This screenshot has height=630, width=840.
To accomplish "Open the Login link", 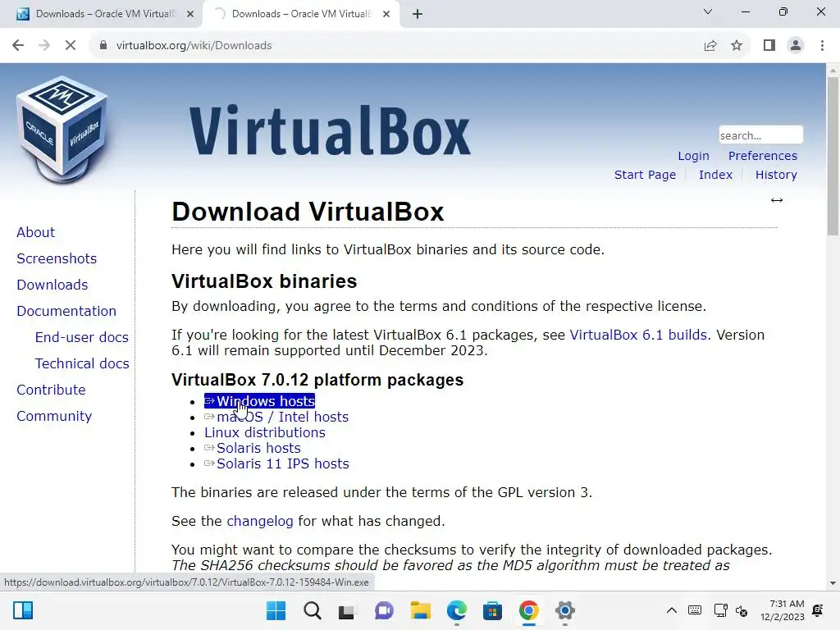I will tap(693, 156).
